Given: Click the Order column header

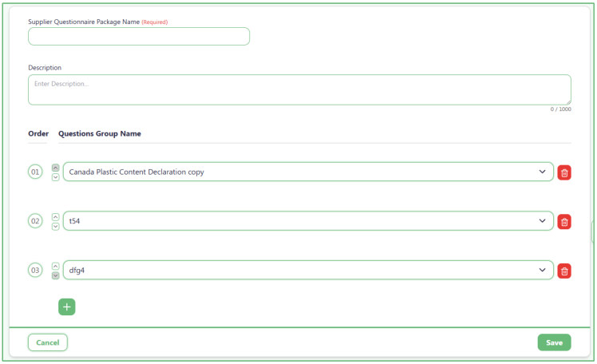Looking at the screenshot, I should (38, 133).
